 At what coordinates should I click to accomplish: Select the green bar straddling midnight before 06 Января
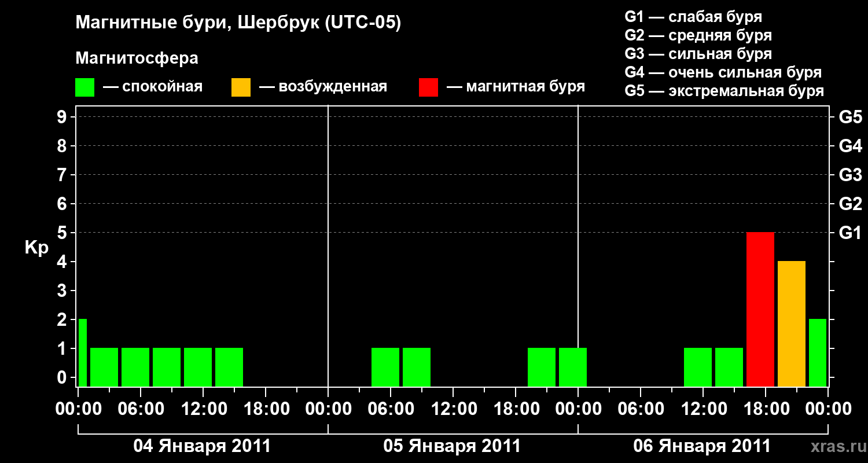click(573, 367)
